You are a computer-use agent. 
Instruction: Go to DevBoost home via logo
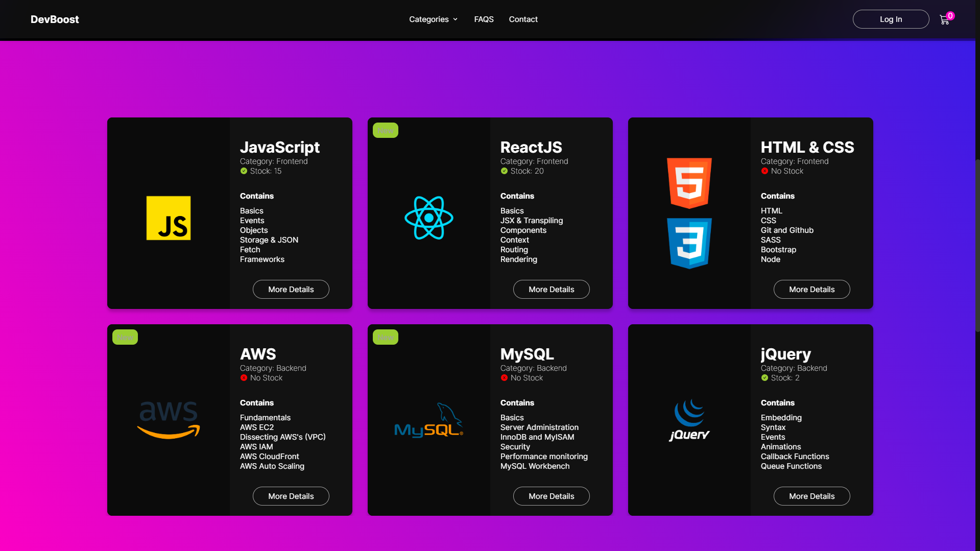click(55, 19)
